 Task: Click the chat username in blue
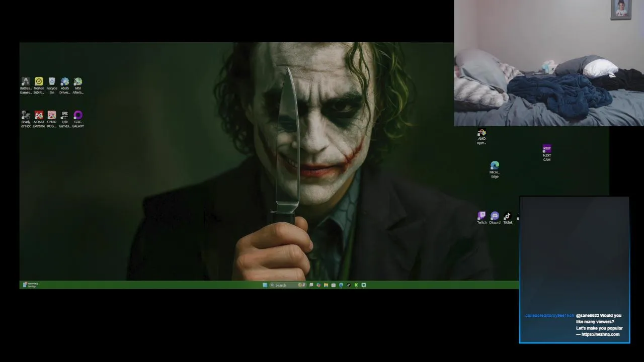click(x=549, y=316)
